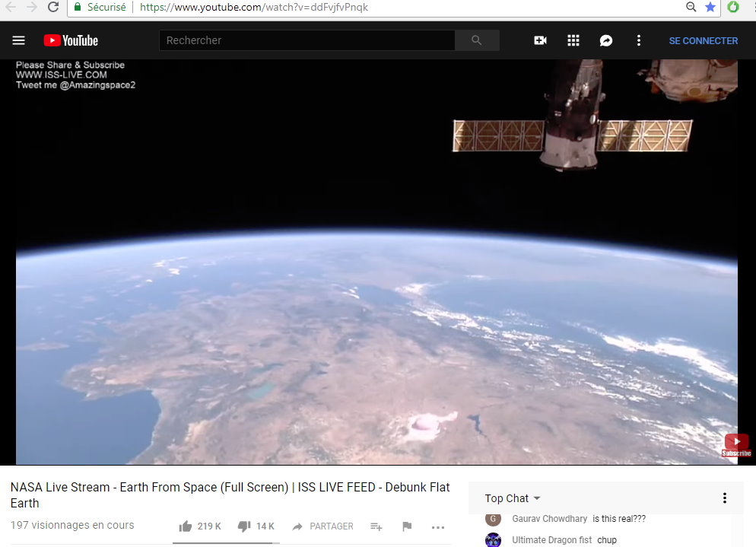Go forward with browser forward arrow
Viewport: 756px width, 547px height.
32,8
